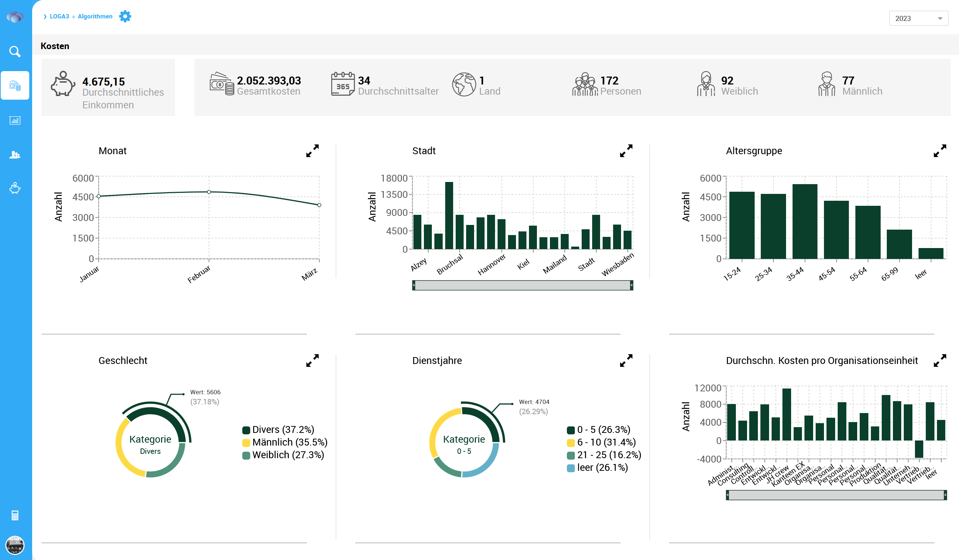
Task: Select the bar chart sidebar icon
Action: click(15, 121)
